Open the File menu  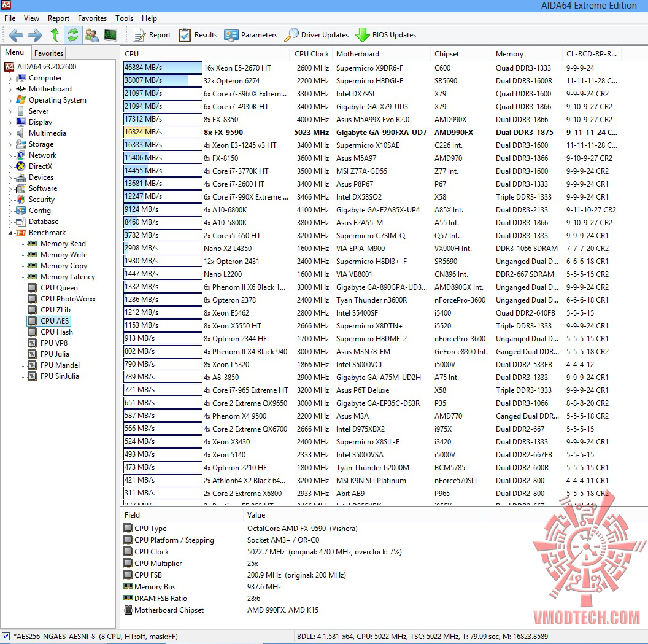(x=10, y=18)
